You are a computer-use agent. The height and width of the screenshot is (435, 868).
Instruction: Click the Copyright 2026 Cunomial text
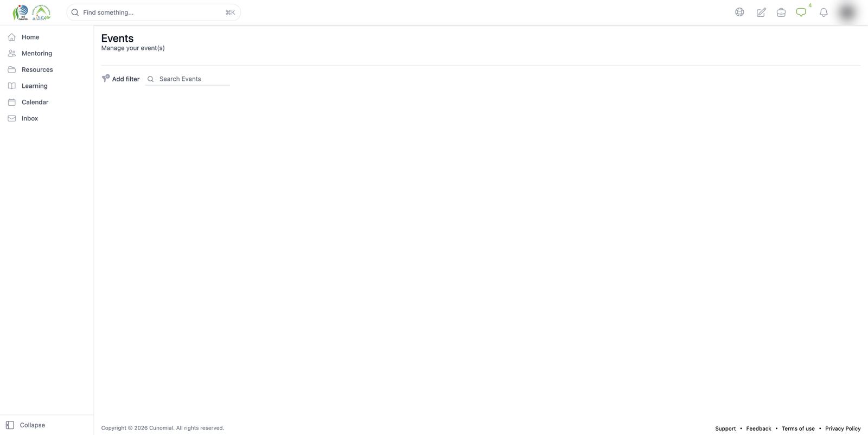point(163,428)
